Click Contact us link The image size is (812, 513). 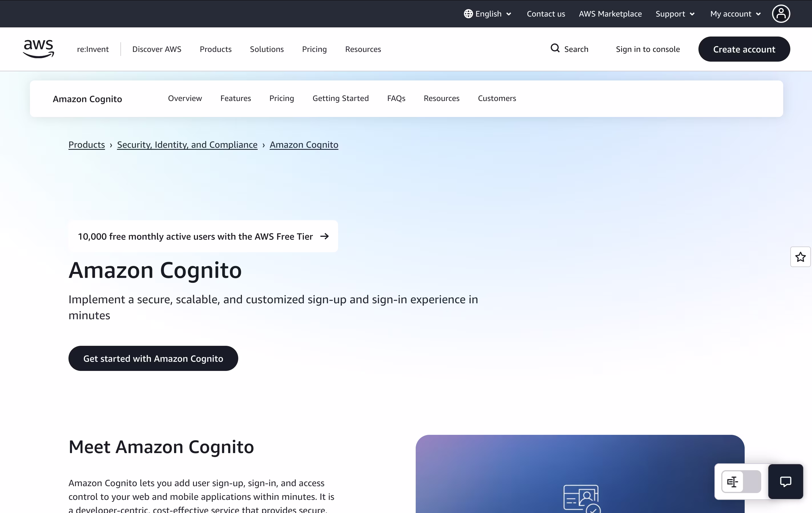pyautogui.click(x=546, y=14)
